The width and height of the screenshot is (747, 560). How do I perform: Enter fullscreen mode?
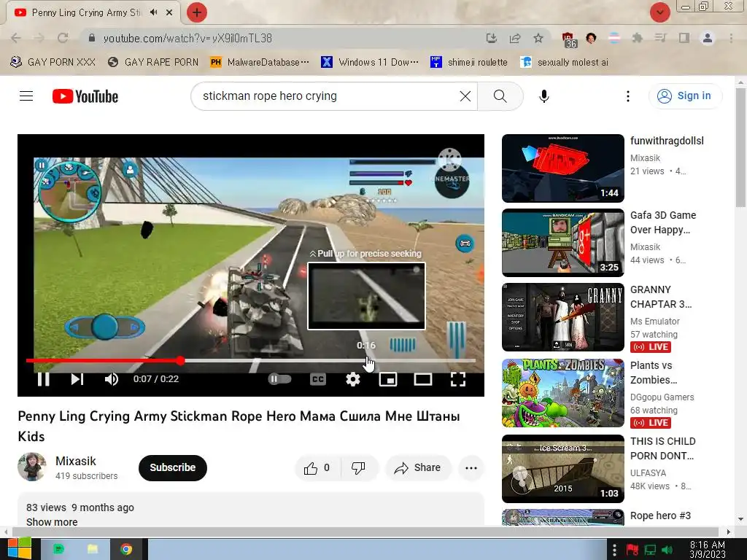click(458, 379)
